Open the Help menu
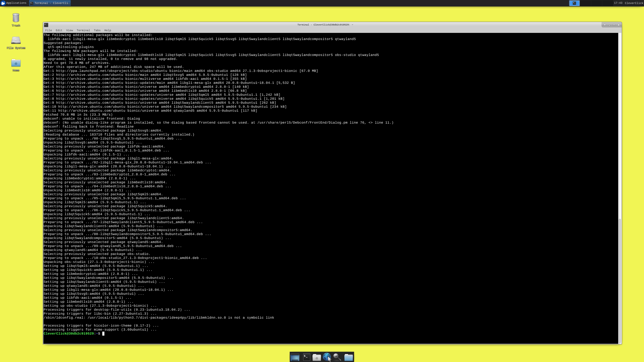Image resolution: width=644 pixels, height=362 pixels. pyautogui.click(x=108, y=30)
